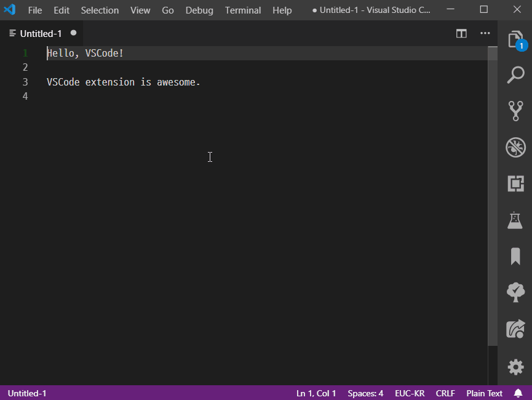The height and width of the screenshot is (400, 532).
Task: Click the notifications bell in status bar
Action: click(518, 393)
